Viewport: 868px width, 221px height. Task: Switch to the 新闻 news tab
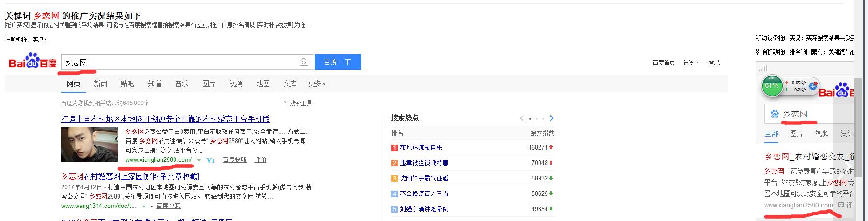click(100, 83)
